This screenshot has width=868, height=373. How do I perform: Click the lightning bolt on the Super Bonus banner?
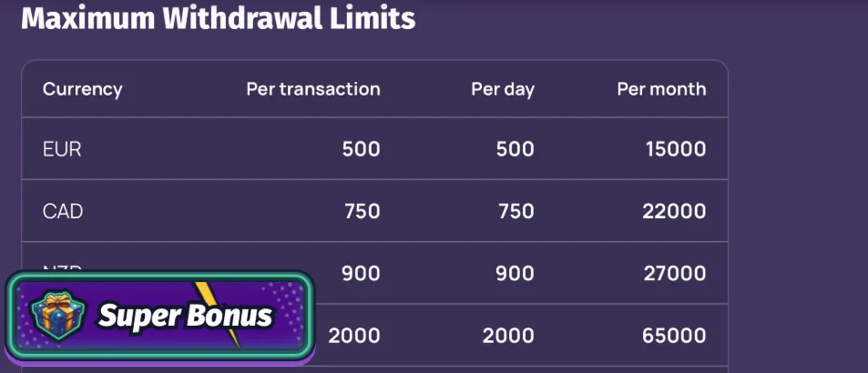point(219,311)
